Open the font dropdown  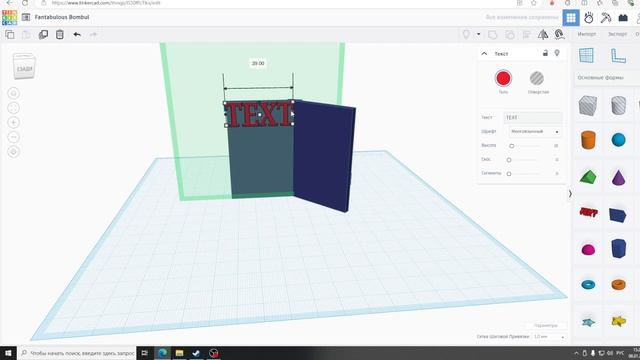[x=535, y=131]
